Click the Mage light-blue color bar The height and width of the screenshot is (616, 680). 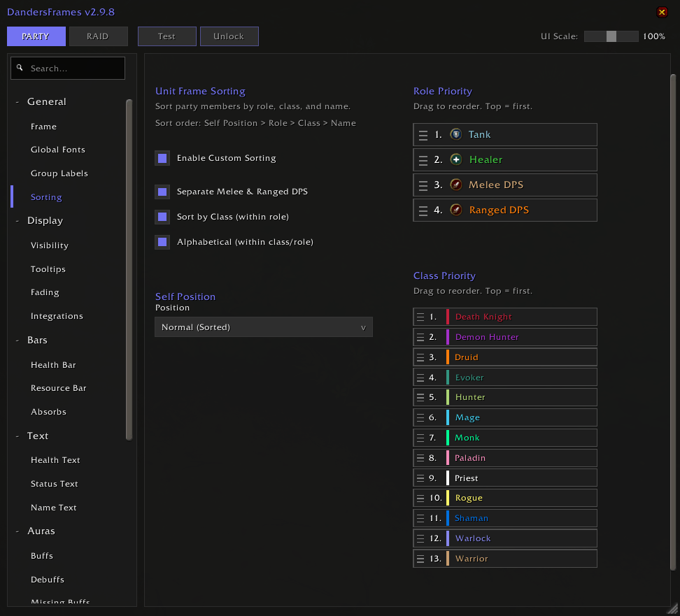pyautogui.click(x=448, y=417)
